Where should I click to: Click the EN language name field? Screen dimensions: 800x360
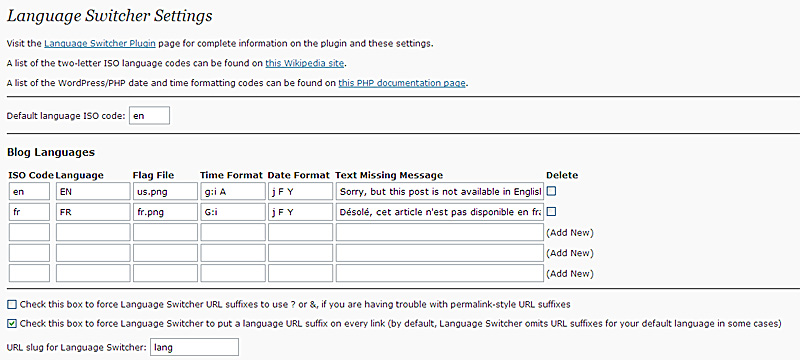[93, 192]
